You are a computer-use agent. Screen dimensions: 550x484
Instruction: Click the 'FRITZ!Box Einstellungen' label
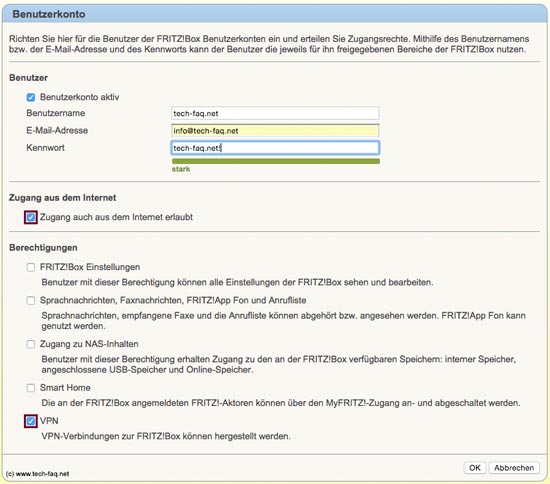90,267
